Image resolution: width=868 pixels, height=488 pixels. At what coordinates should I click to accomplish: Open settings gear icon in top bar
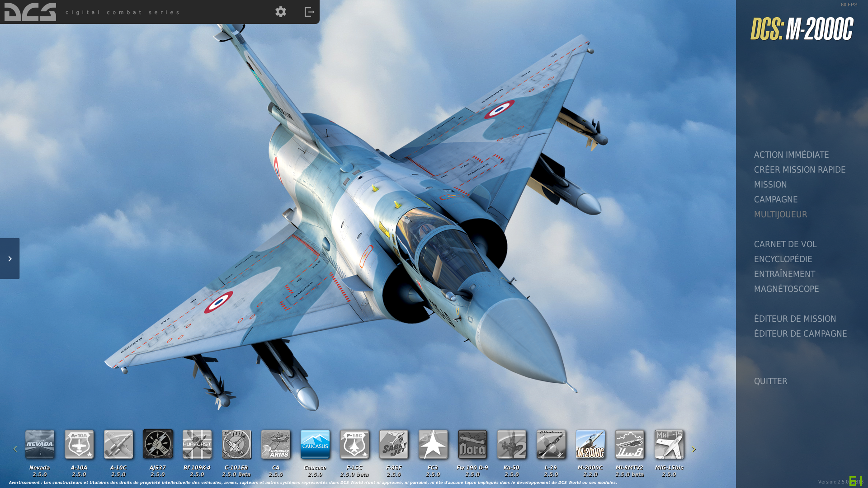tap(281, 12)
